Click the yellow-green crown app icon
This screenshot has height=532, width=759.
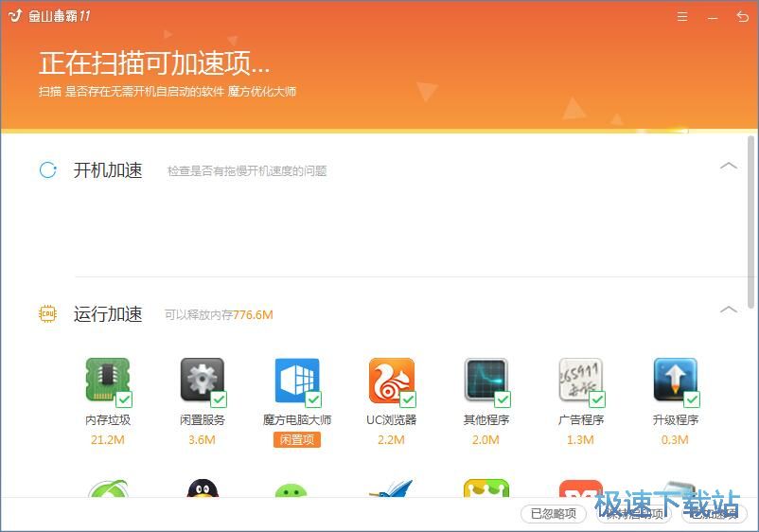pos(486,488)
